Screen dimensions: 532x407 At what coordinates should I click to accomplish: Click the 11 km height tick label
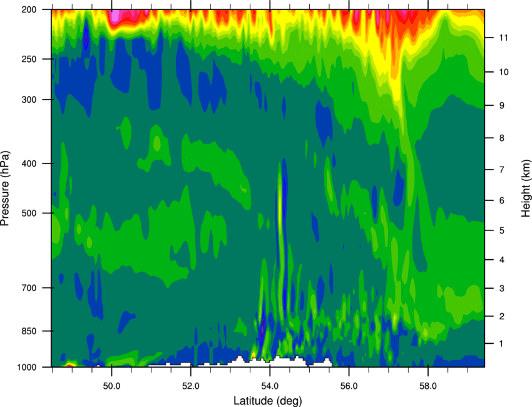pos(504,38)
